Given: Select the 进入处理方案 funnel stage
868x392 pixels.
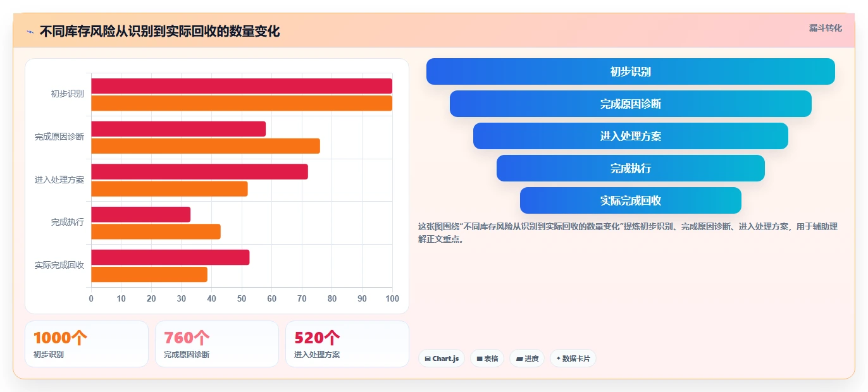Looking at the screenshot, I should click(x=630, y=136).
